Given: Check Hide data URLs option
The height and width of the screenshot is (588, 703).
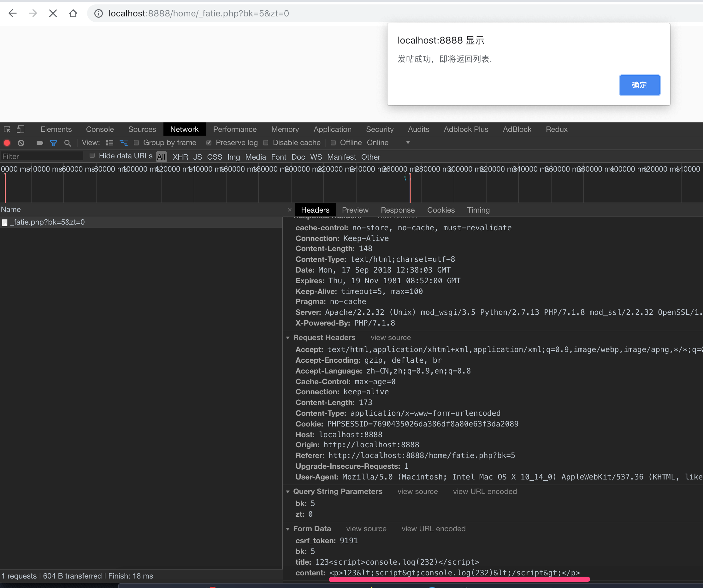Looking at the screenshot, I should pos(92,156).
